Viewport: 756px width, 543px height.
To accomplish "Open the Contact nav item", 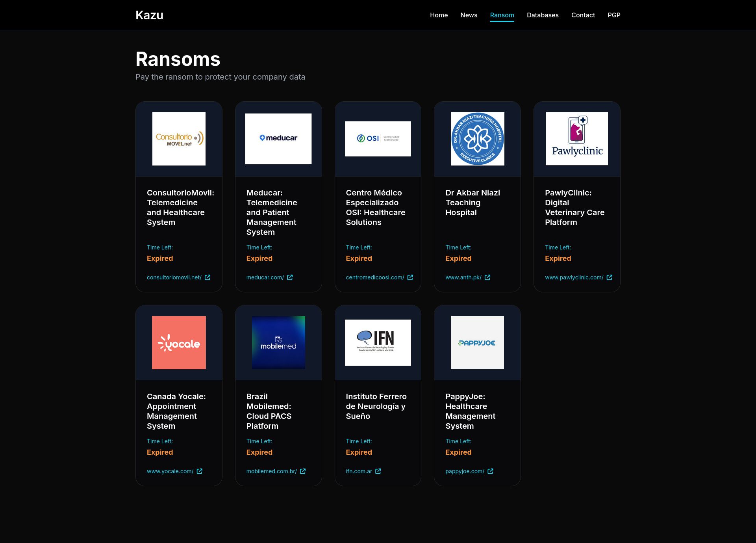I will click(x=583, y=15).
